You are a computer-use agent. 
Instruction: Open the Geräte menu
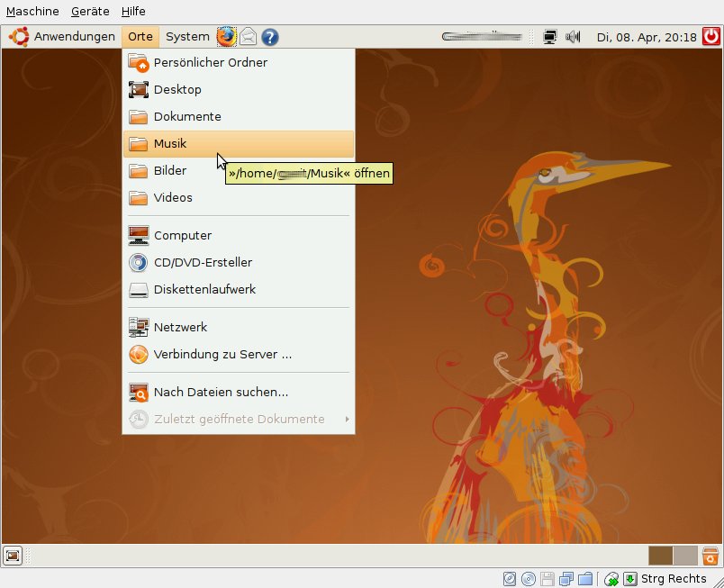pos(90,12)
